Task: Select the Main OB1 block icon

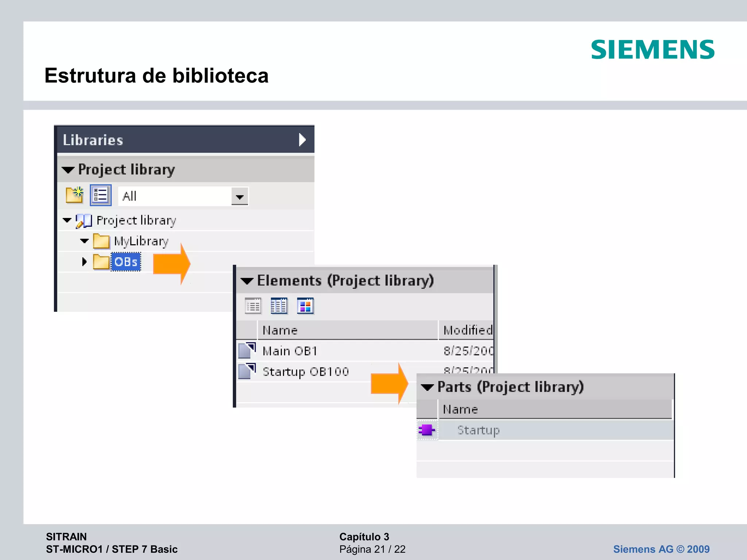Action: pos(247,350)
